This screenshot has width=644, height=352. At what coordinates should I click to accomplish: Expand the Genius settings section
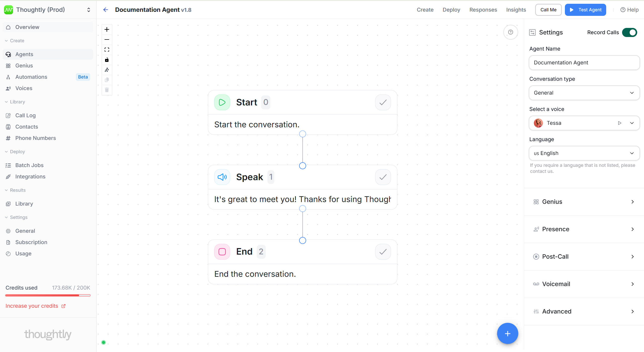tap(584, 202)
